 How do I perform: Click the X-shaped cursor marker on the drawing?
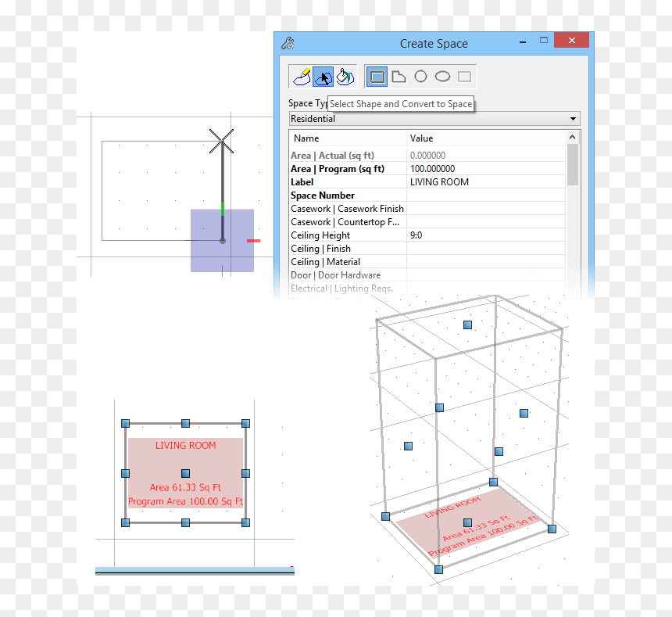click(222, 141)
